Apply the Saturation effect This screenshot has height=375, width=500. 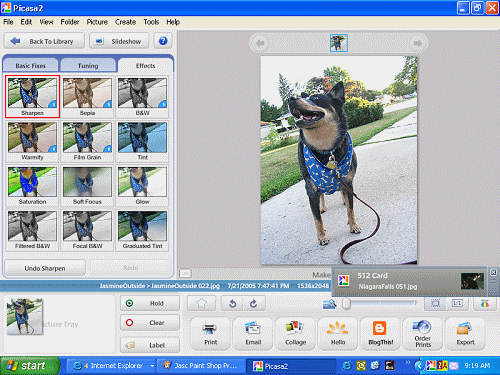point(32,185)
